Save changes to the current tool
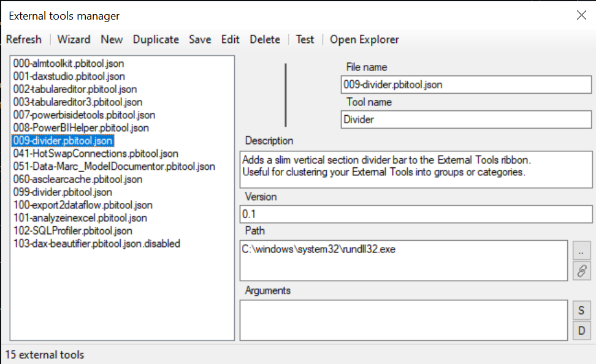596x364 pixels. point(200,39)
